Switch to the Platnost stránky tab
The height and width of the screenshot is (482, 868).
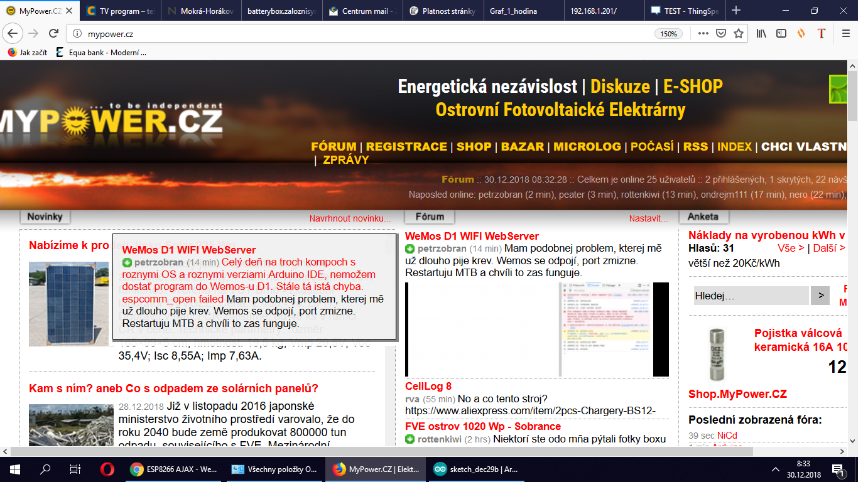(442, 11)
